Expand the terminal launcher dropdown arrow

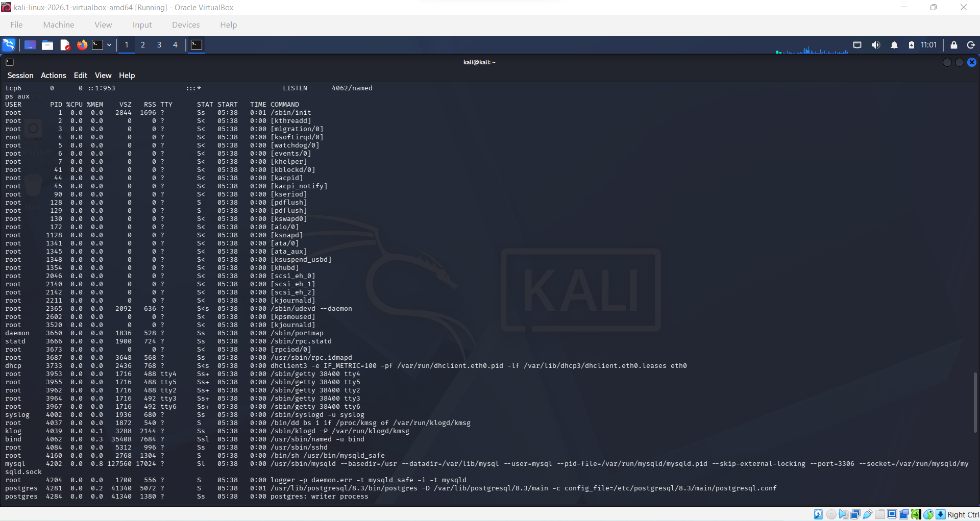[x=109, y=45]
